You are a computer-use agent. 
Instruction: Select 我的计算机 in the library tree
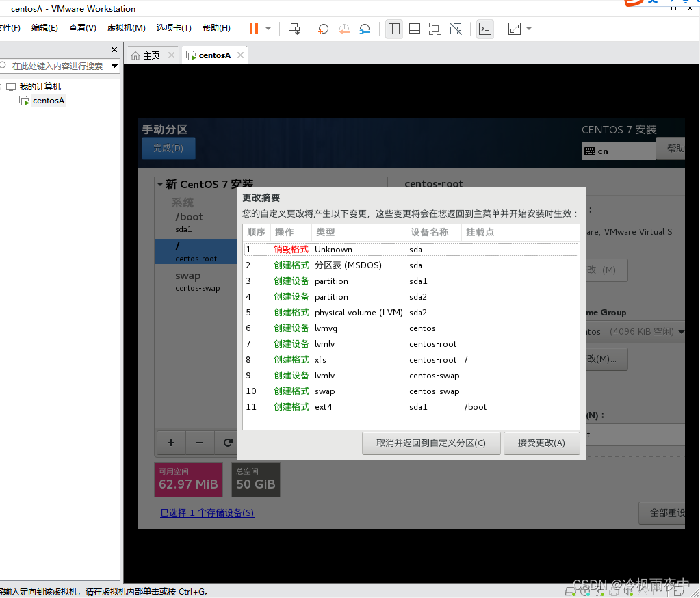(x=40, y=87)
